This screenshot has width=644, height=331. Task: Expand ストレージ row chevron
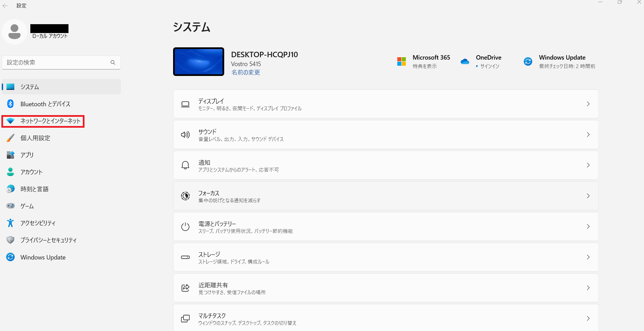tap(588, 257)
